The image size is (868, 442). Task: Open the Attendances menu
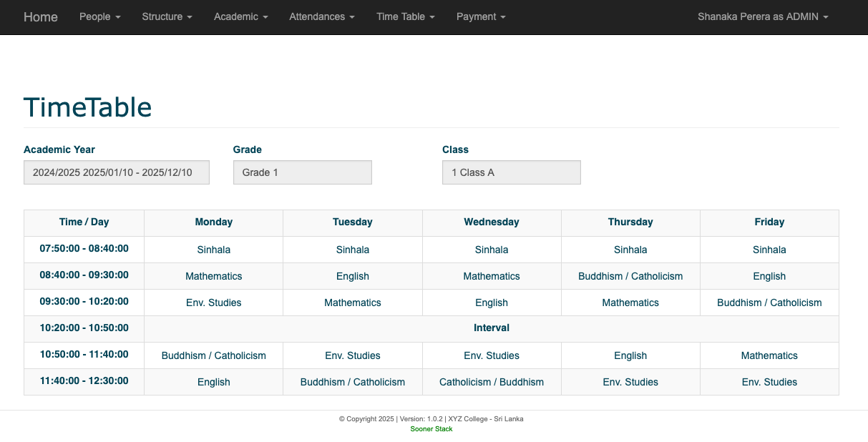point(321,17)
